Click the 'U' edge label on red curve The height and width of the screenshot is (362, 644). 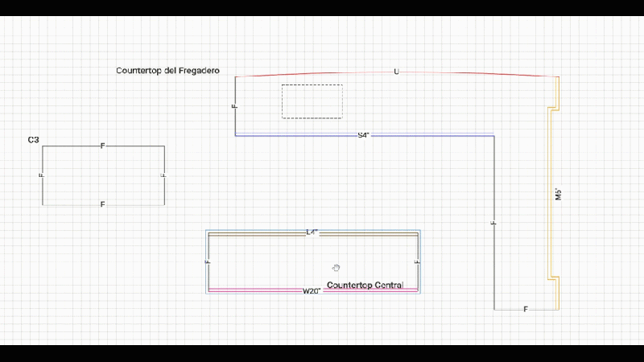(396, 72)
